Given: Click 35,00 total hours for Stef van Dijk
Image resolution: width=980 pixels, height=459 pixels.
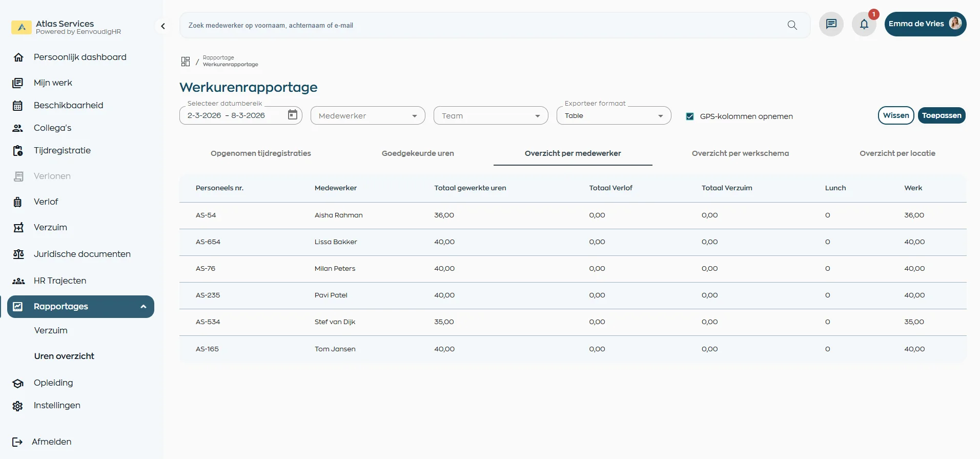Looking at the screenshot, I should 444,322.
